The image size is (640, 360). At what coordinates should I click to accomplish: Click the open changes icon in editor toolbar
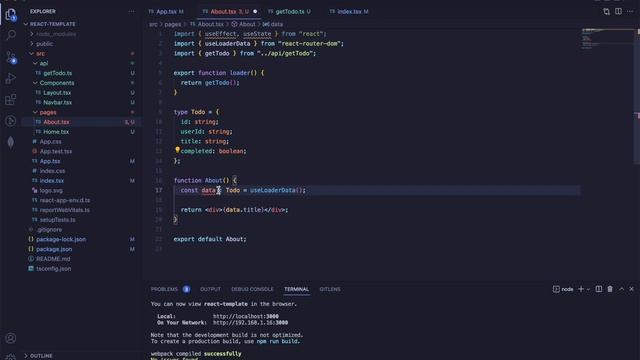[607, 11]
